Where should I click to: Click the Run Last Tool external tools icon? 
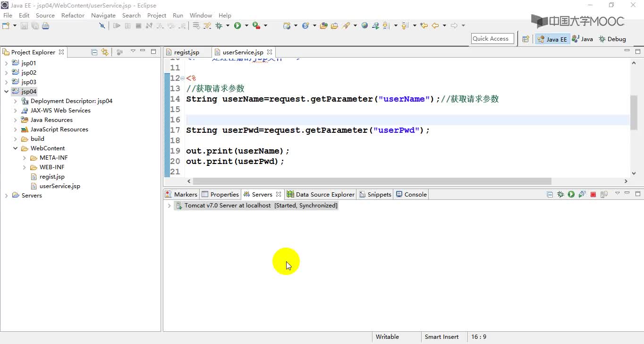(x=256, y=26)
